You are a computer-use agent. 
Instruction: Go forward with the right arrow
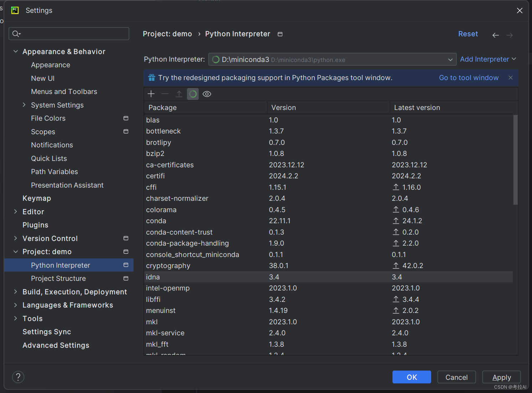(510, 35)
